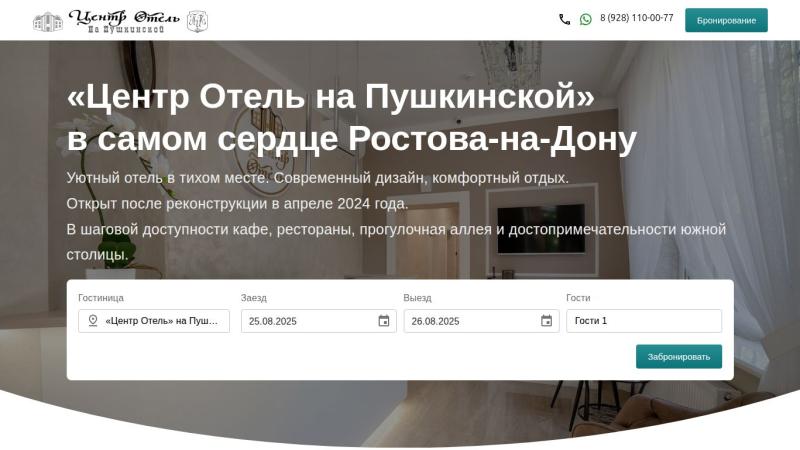Click the Забронировать button
This screenshot has height=450, width=800.
click(679, 357)
